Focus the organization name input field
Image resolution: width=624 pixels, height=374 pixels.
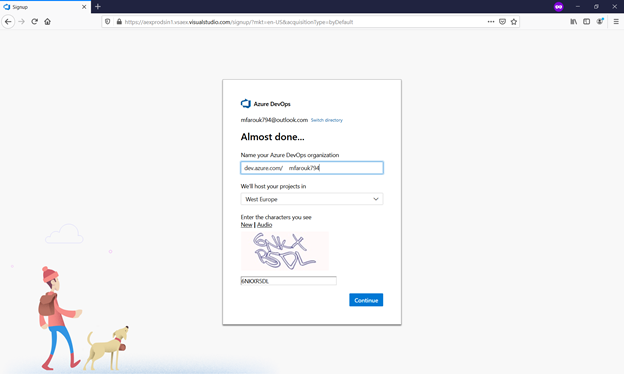[312, 168]
